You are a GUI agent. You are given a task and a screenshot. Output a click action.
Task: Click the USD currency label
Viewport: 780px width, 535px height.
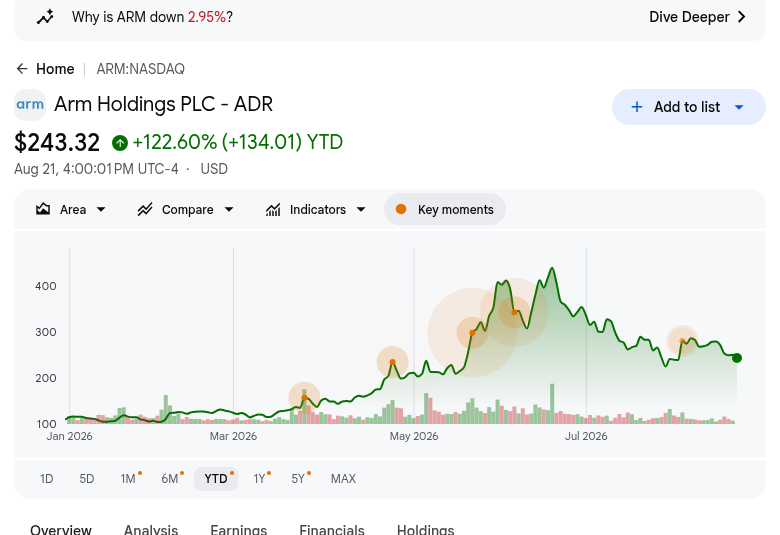point(214,169)
